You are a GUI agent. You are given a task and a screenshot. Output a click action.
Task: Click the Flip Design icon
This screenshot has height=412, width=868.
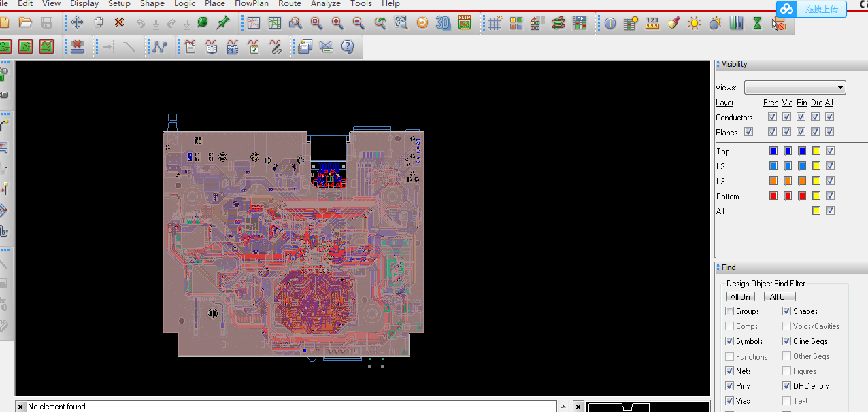pyautogui.click(x=465, y=22)
